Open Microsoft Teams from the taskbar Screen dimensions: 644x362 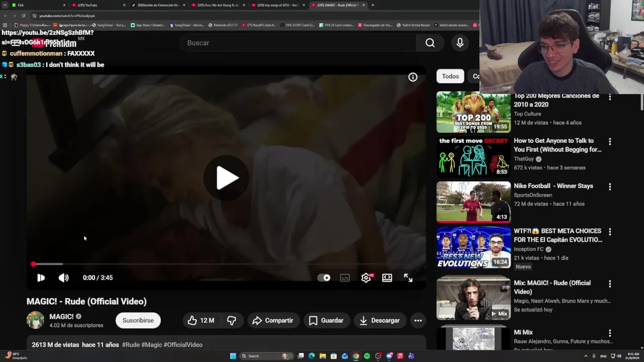tap(411, 356)
